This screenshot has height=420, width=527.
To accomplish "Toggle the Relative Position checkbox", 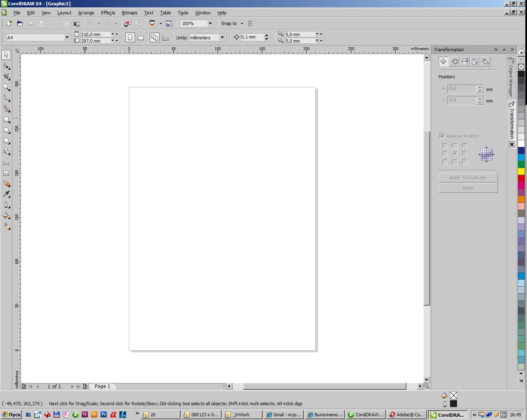I will (x=442, y=136).
